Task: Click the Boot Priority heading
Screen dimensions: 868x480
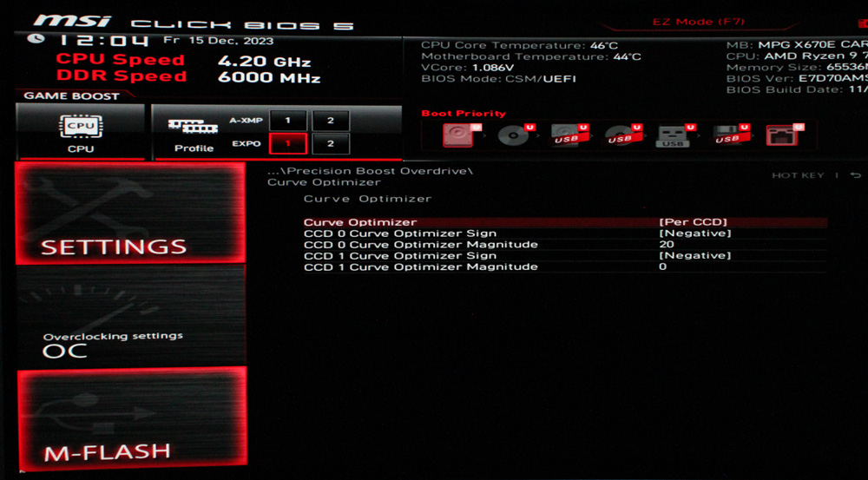Action: [464, 114]
